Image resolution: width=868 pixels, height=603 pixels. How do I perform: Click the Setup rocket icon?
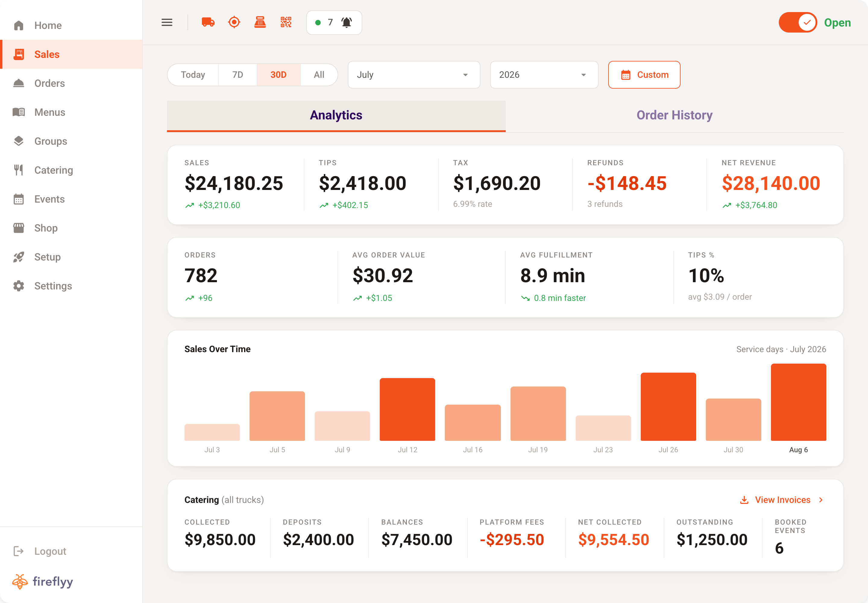pos(18,257)
